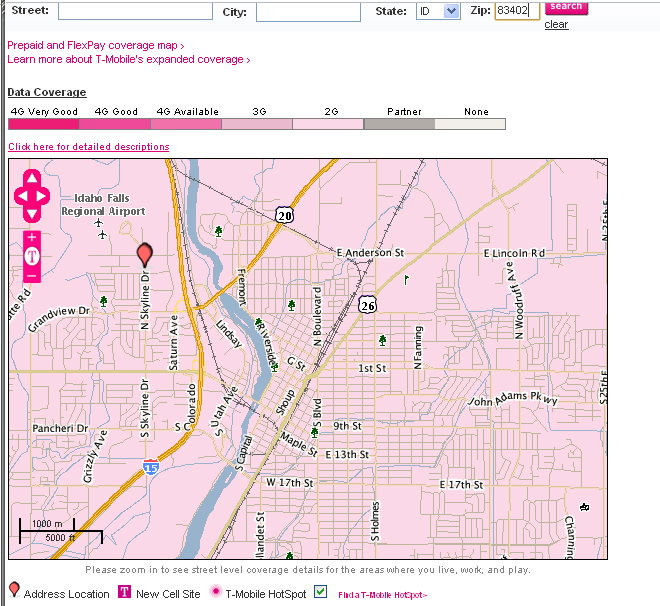This screenshot has height=606, width=660.
Task: Zoom out the map with minus button
Action: point(32,276)
